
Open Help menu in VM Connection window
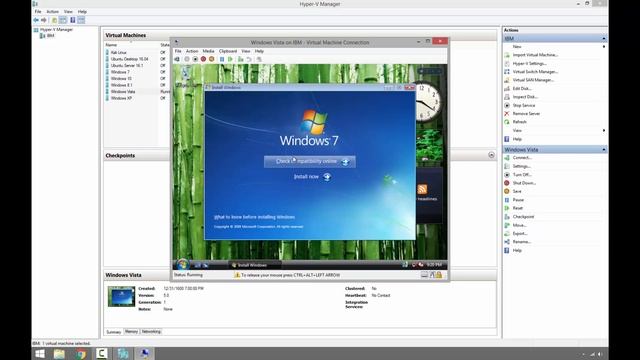(259, 51)
